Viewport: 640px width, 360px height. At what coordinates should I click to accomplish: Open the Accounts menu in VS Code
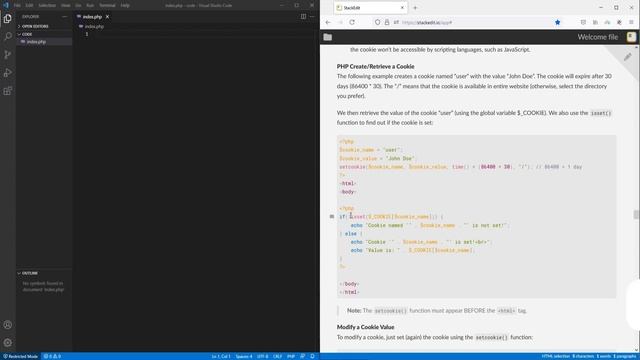pos(7,325)
